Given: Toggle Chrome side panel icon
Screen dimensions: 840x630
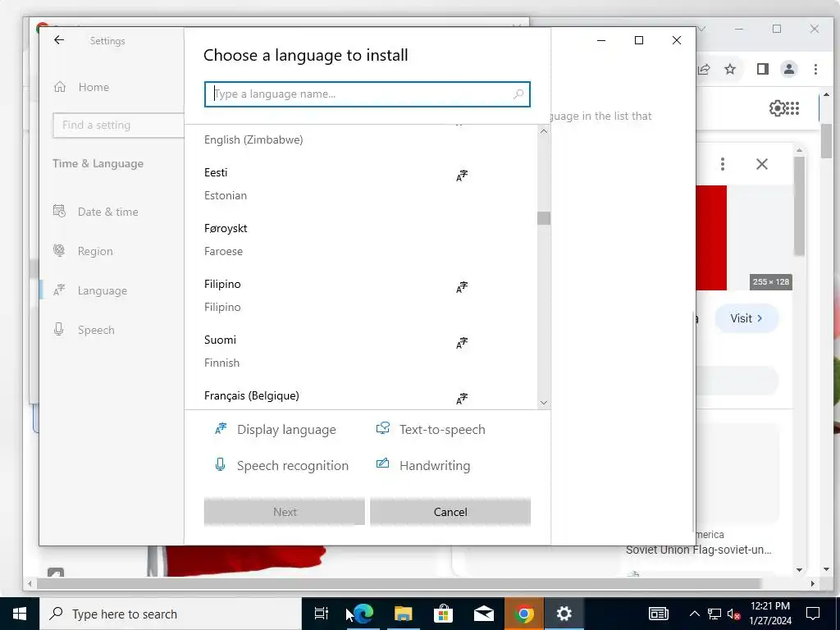Looking at the screenshot, I should click(763, 69).
